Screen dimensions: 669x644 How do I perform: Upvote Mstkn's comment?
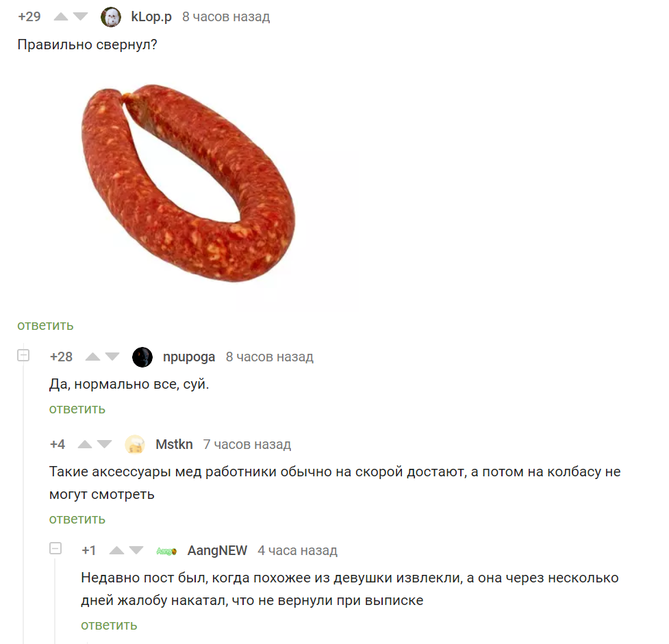(85, 444)
